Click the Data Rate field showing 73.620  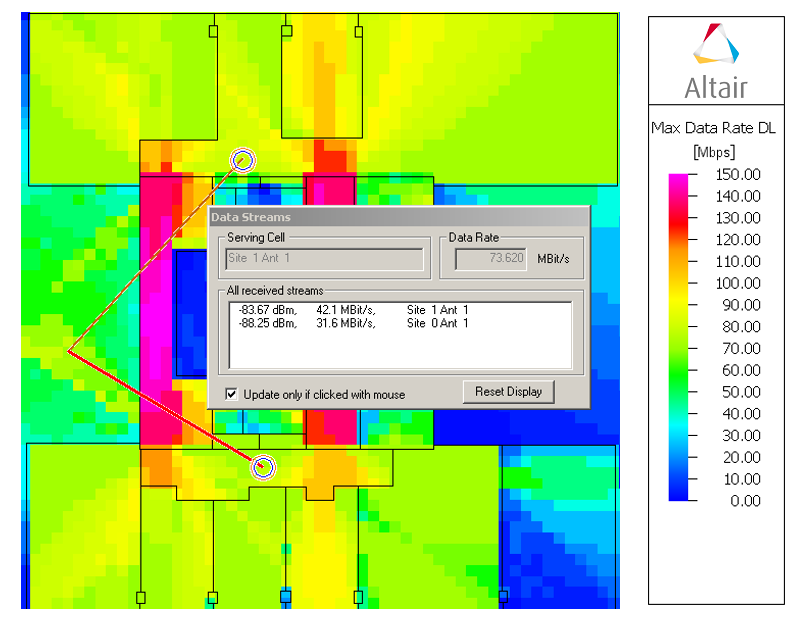click(490, 259)
